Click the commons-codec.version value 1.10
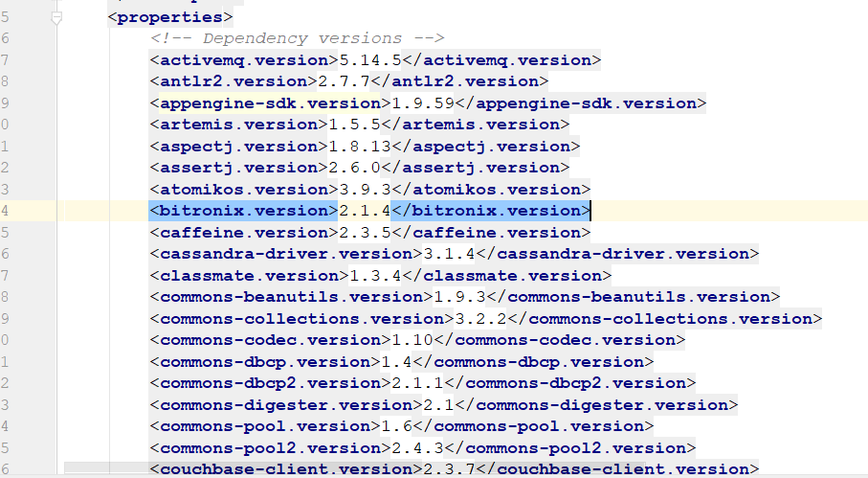Viewport: 868px width, 478px height. point(412,340)
